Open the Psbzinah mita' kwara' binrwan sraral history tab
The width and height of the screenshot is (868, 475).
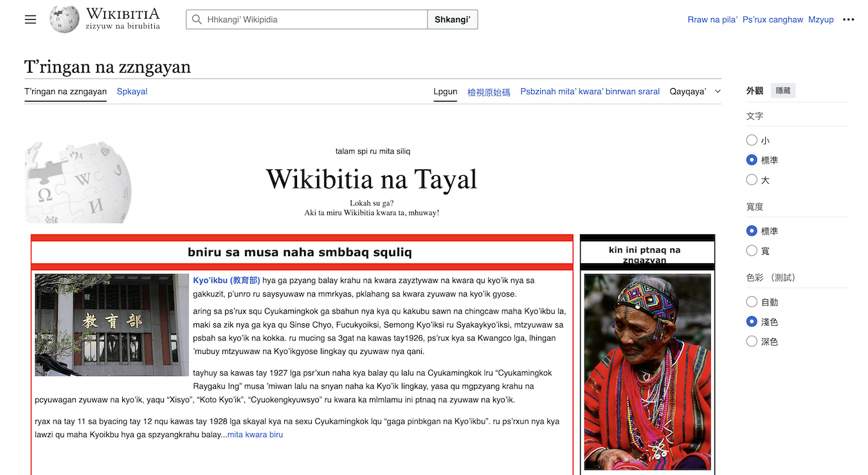[590, 91]
